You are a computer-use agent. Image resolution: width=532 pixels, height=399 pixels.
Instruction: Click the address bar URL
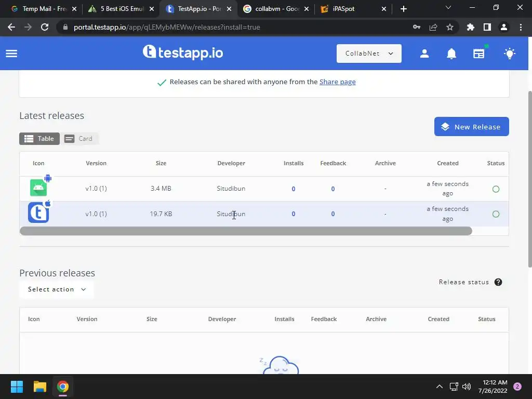167,27
